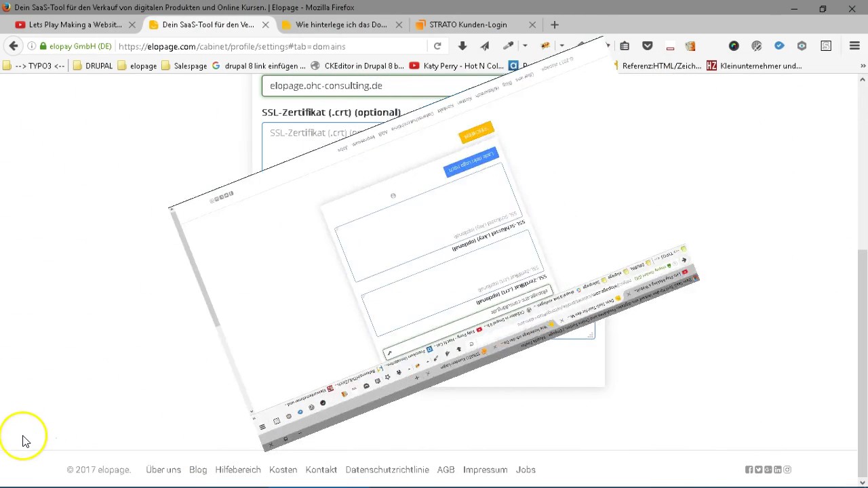Click the grey hexagon extension icon
This screenshot has width=868, height=488.
802,46
